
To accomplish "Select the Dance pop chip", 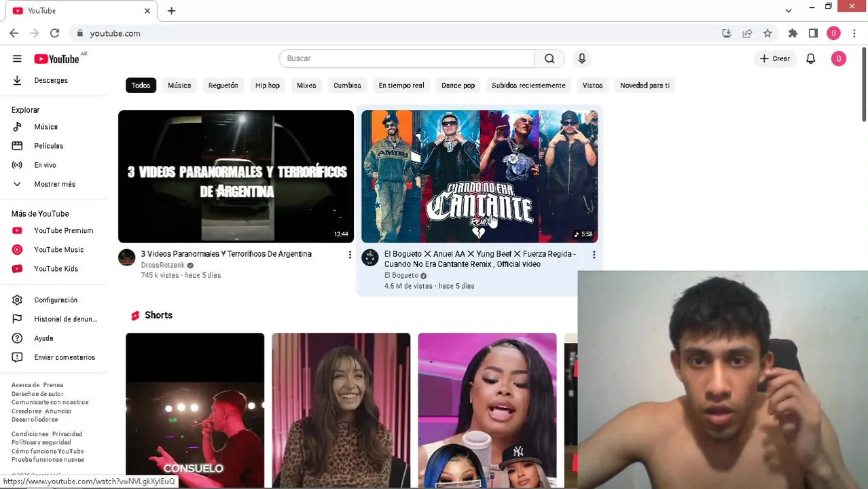I will click(458, 86).
